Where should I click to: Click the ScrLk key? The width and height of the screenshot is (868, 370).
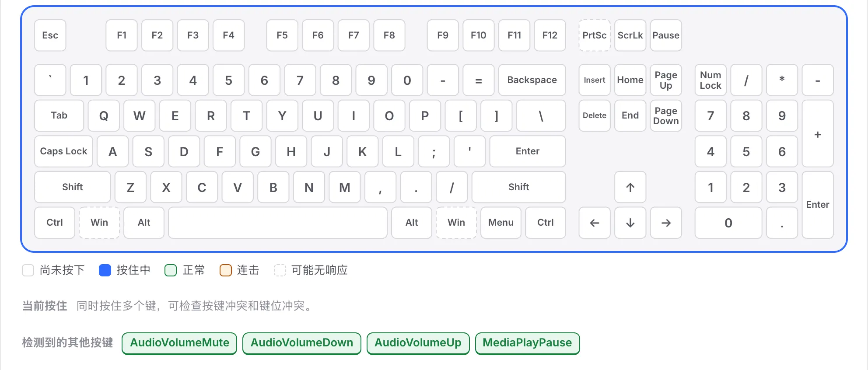click(x=630, y=35)
